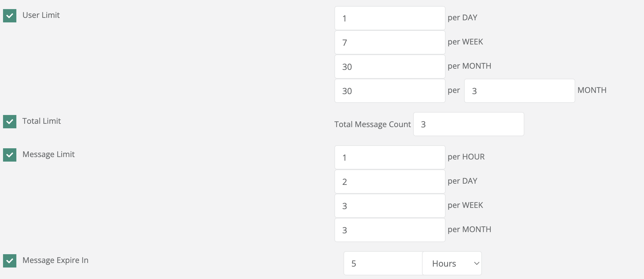Image resolution: width=644 pixels, height=279 pixels.
Task: Toggle the Total Limit checkbox
Action: click(10, 122)
